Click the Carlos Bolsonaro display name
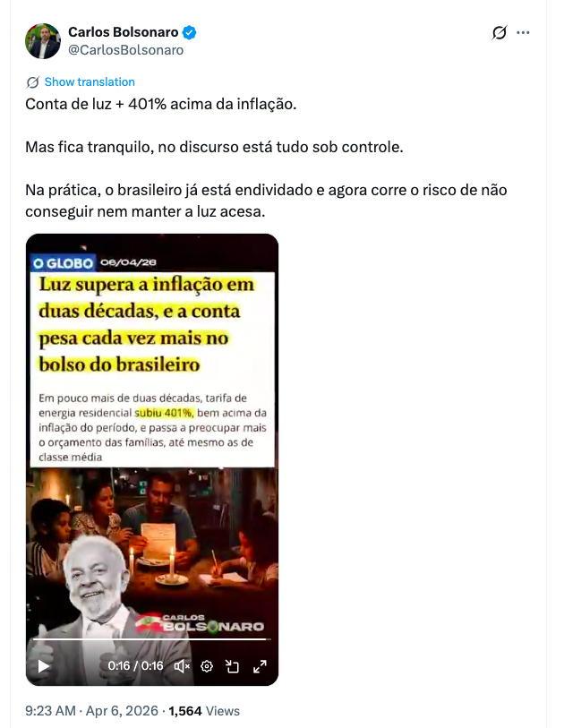 (x=123, y=32)
